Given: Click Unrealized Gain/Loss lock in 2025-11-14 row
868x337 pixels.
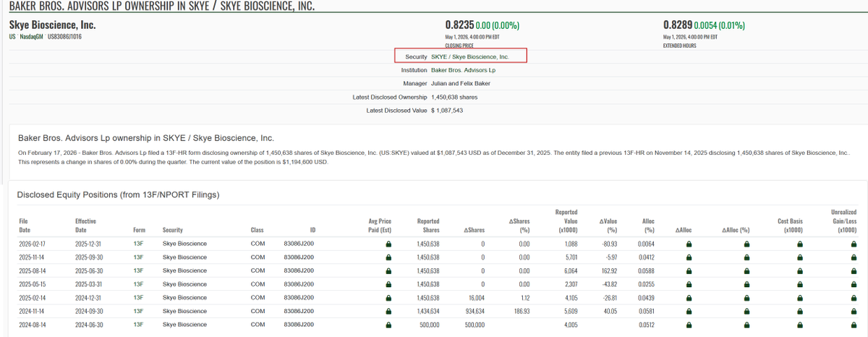Looking at the screenshot, I should click(854, 257).
